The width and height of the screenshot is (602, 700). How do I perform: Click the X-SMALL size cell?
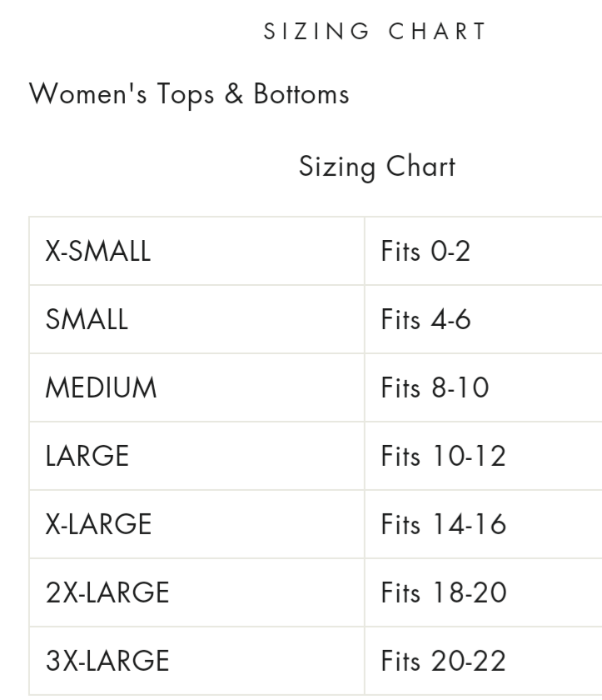(x=98, y=251)
